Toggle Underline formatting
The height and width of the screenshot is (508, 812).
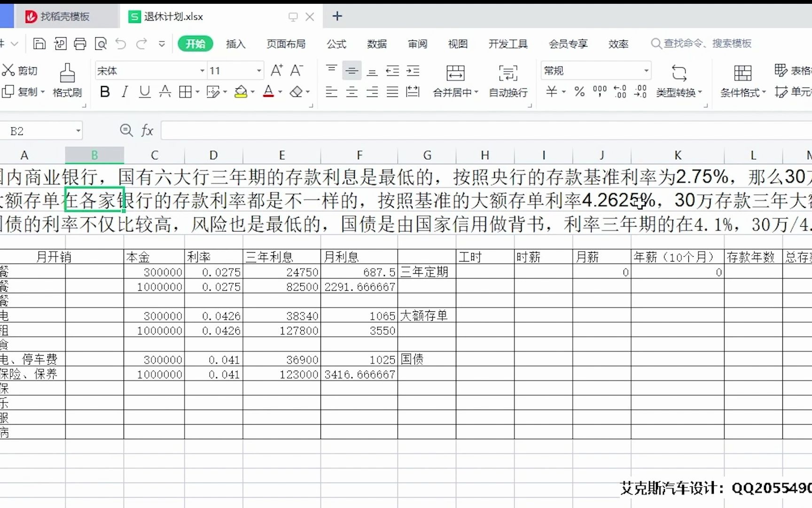pyautogui.click(x=145, y=92)
